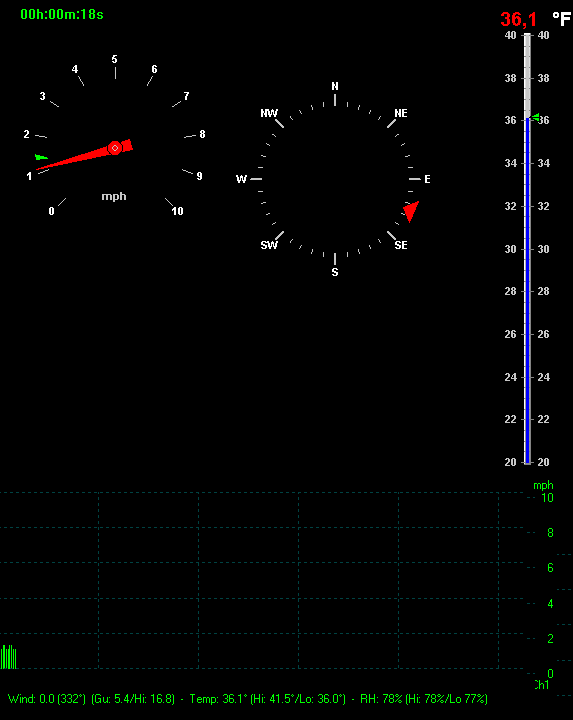Click the blue thermometer bar
Viewport: 573px width, 720px height.
tap(528, 290)
